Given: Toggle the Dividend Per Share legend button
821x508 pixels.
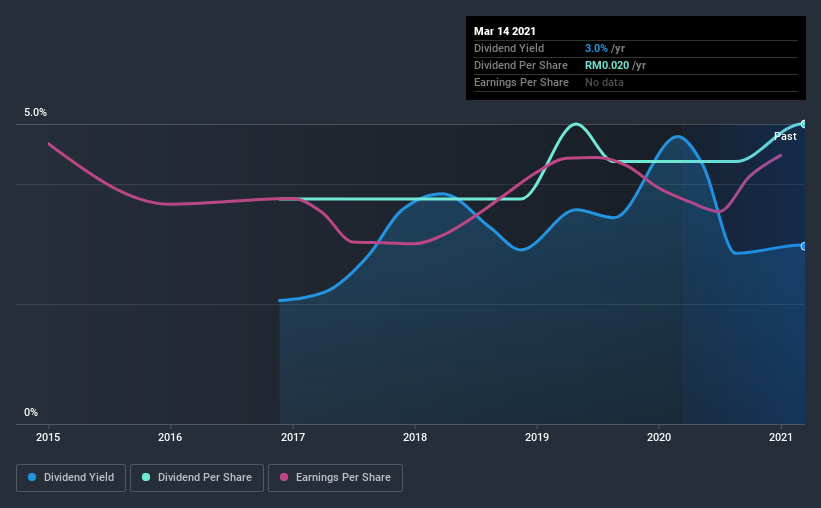Looking at the screenshot, I should point(197,478).
